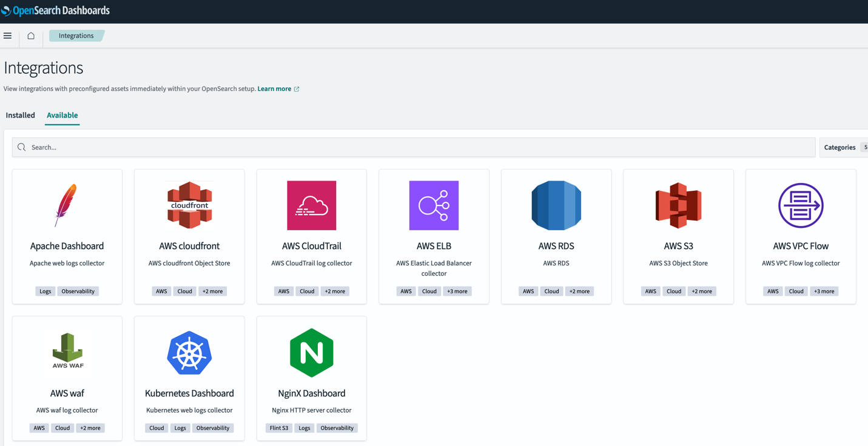Click the Apache feather icon

67,205
